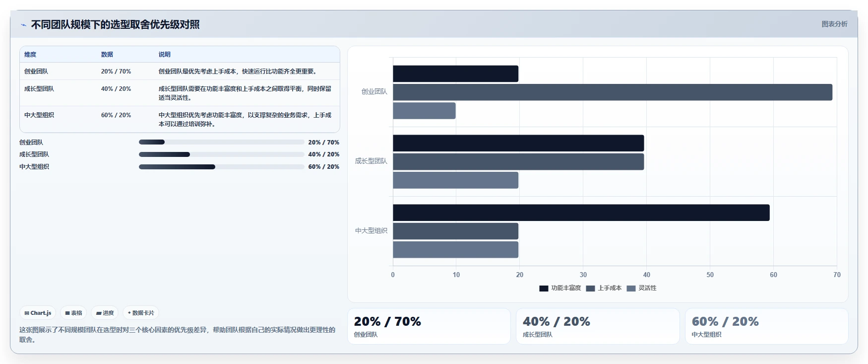Image resolution: width=868 pixels, height=364 pixels.
Task: Click the description starting 成长型团队需要在功能丰富度
Action: point(245,93)
